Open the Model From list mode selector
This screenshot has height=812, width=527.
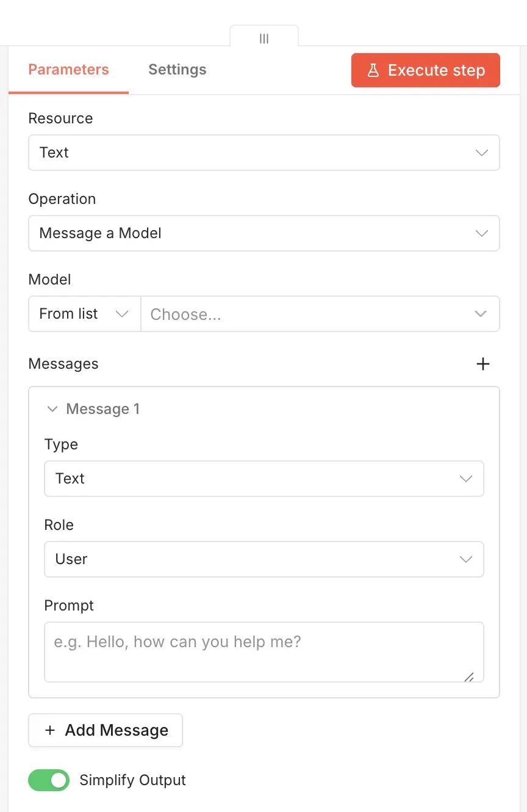point(84,314)
